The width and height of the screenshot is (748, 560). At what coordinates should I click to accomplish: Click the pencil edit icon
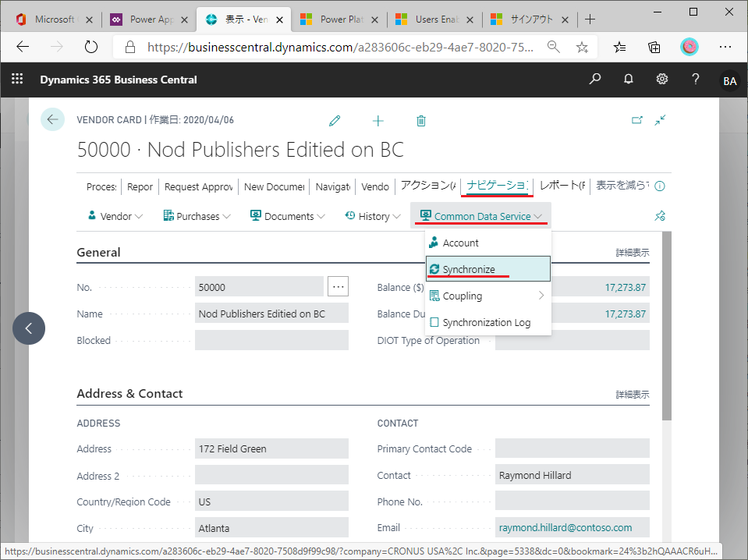coord(335,121)
